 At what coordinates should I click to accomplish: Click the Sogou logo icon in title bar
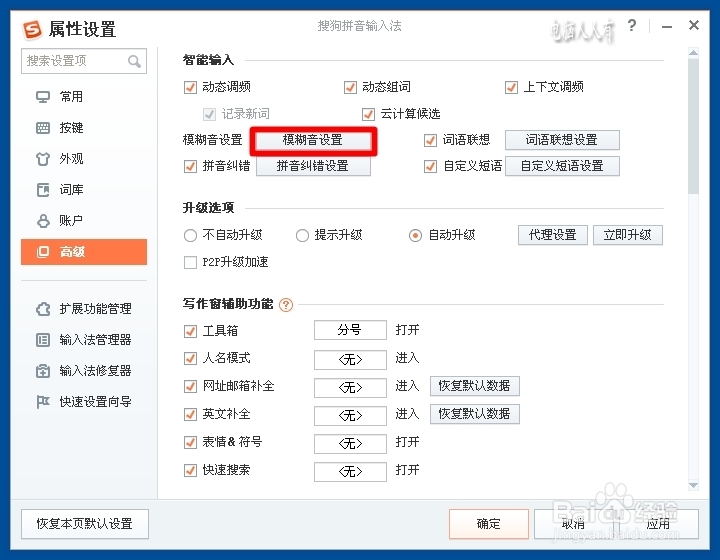click(33, 29)
